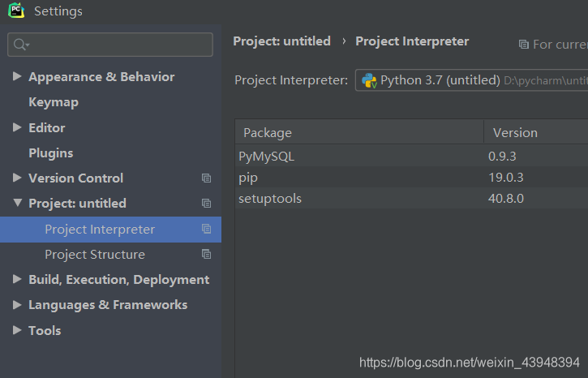Expand the Appearance & Behavior section

(17, 76)
